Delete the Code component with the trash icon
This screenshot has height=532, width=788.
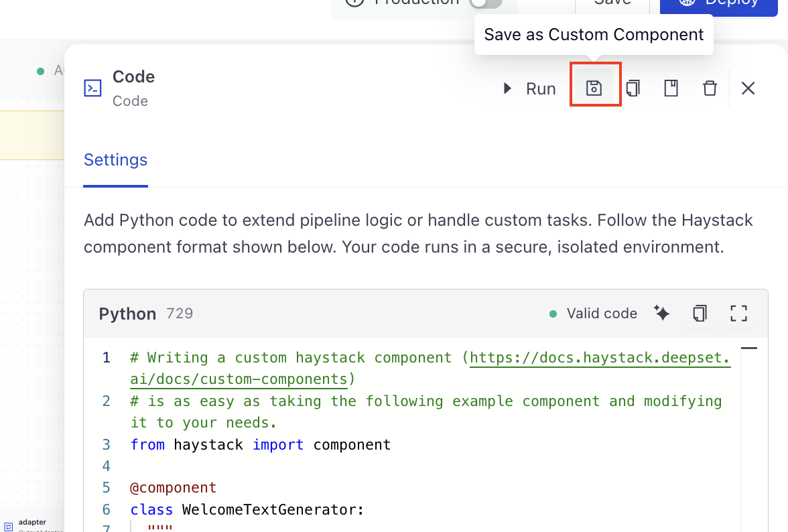[710, 88]
